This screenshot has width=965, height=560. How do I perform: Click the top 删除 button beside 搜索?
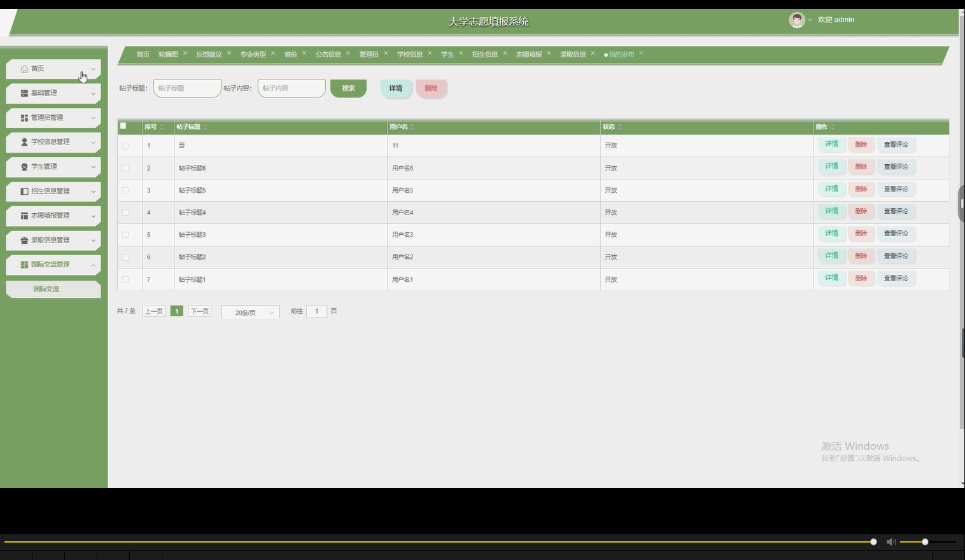[x=432, y=88]
